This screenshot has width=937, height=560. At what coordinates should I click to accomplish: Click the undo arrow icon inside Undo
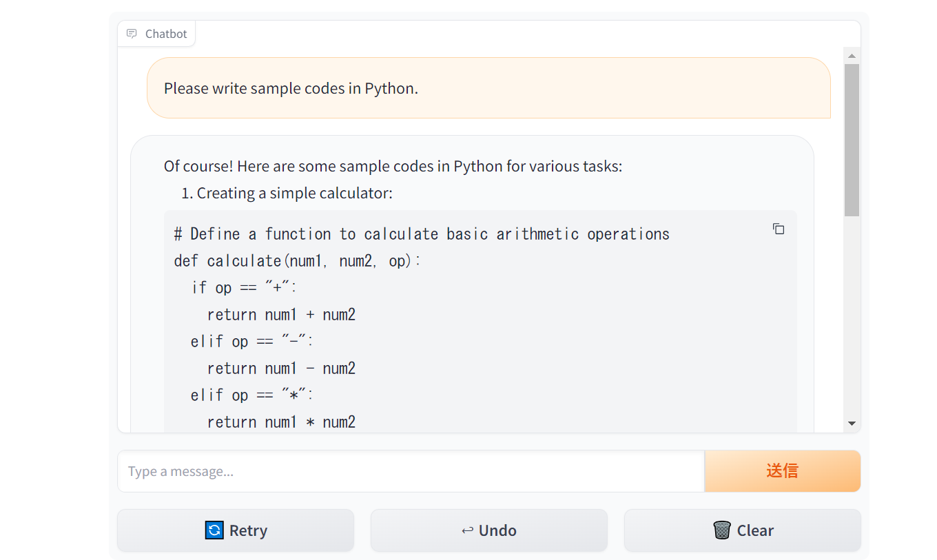tap(467, 530)
